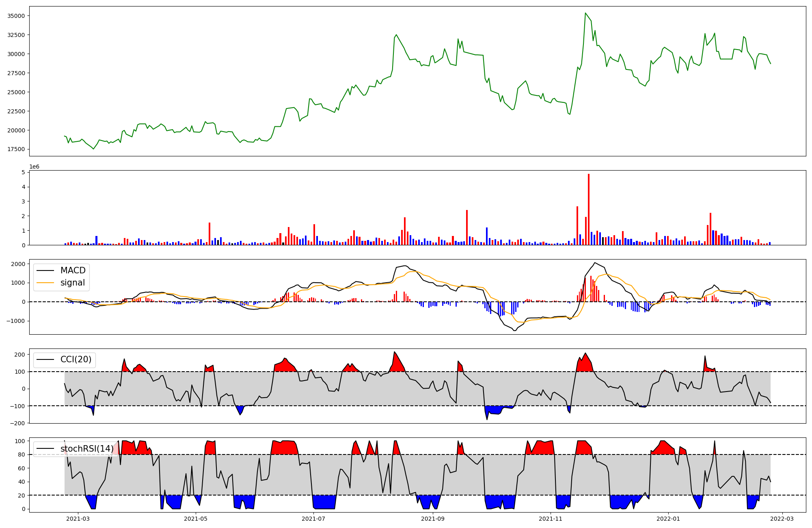
Task: Click the tall blue volume bar near October 2021
Action: pos(487,236)
